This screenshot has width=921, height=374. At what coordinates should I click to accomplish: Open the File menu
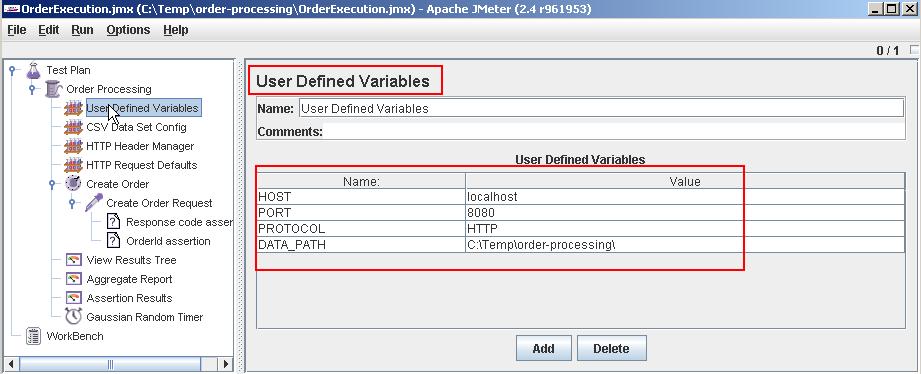click(x=16, y=30)
